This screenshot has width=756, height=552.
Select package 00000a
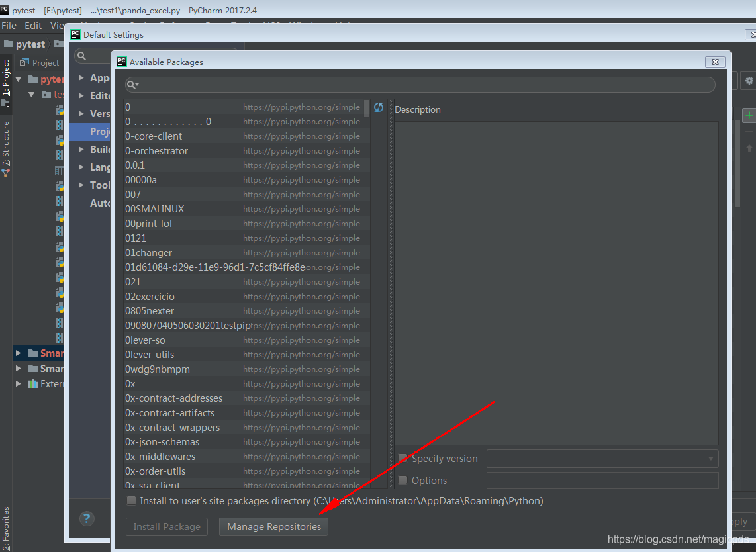click(x=246, y=180)
